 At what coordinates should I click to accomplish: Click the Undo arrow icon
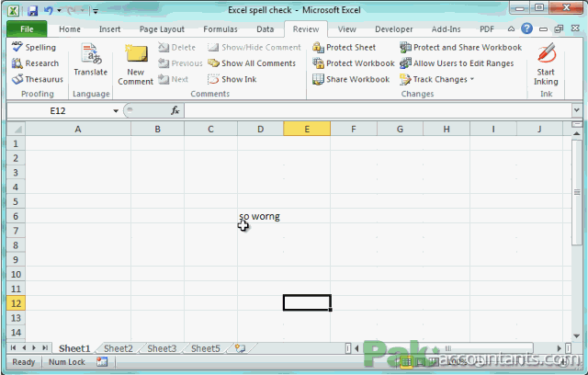pyautogui.click(x=49, y=10)
